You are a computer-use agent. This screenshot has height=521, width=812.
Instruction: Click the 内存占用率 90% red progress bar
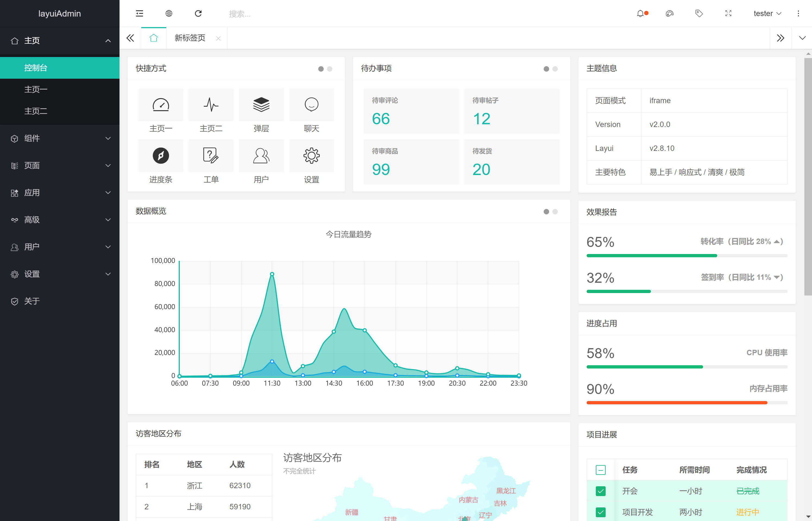pos(687,403)
